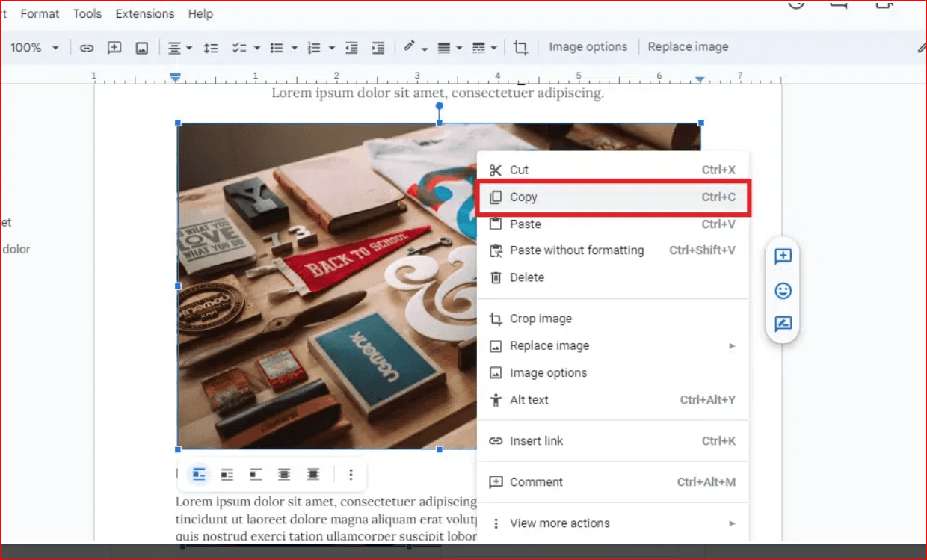Select the Break text image layout
This screenshot has height=560, width=927.
point(256,475)
